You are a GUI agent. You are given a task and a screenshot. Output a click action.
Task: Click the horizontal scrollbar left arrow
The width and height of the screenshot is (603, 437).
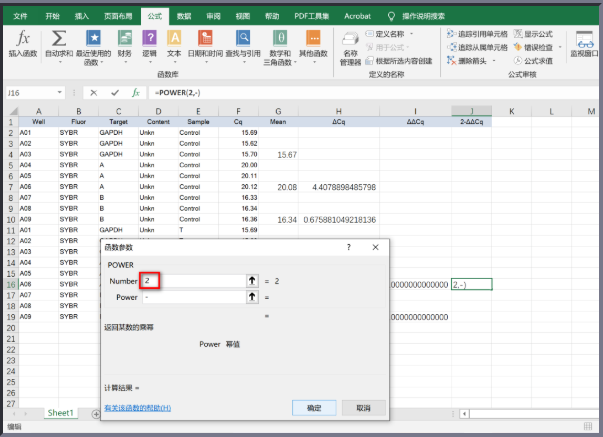point(465,414)
